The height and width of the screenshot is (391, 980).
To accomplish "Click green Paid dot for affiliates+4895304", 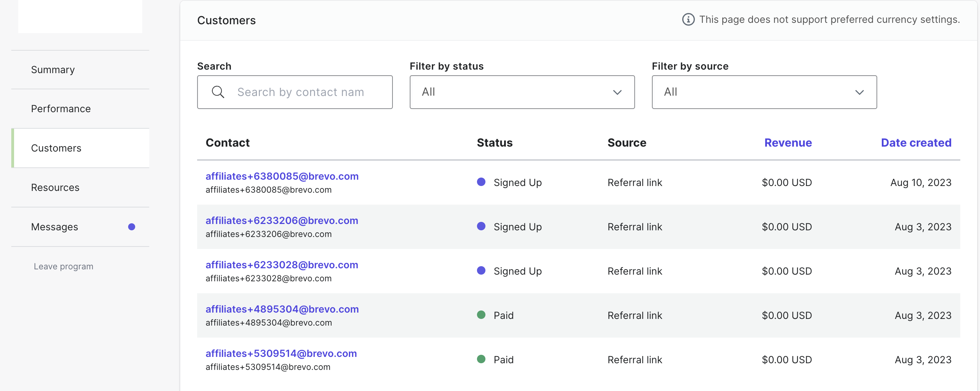I will point(481,315).
